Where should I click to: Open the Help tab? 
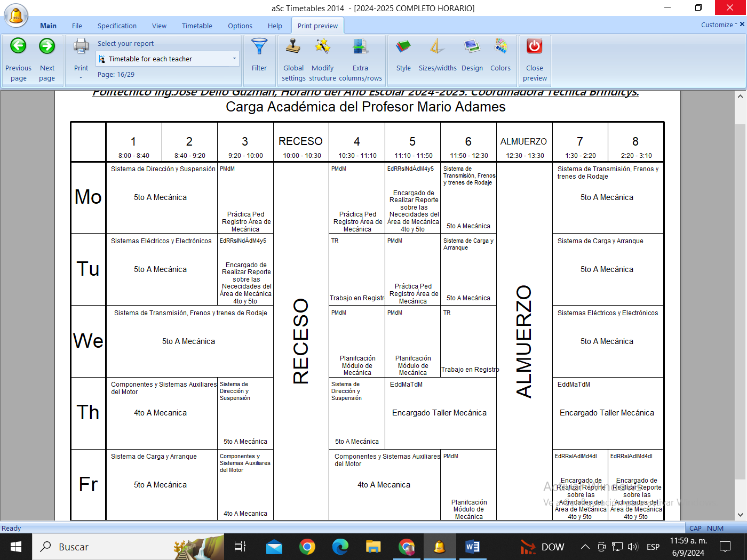(x=275, y=26)
